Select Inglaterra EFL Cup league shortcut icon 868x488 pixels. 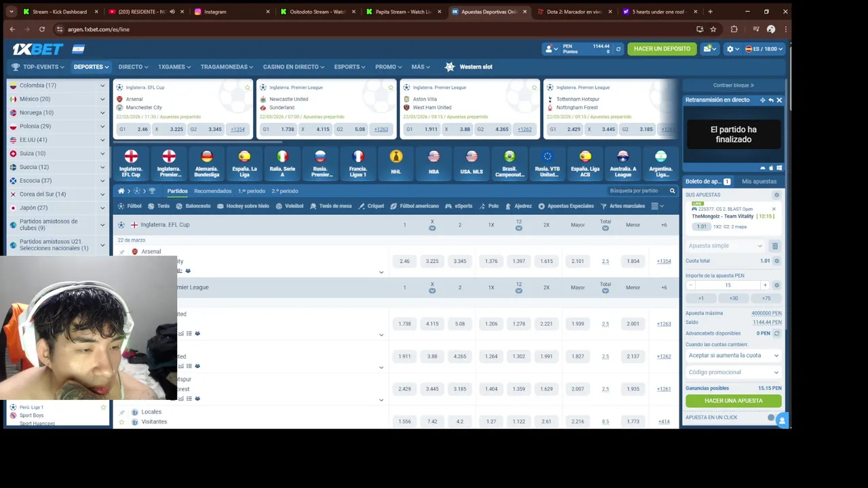coord(131,163)
